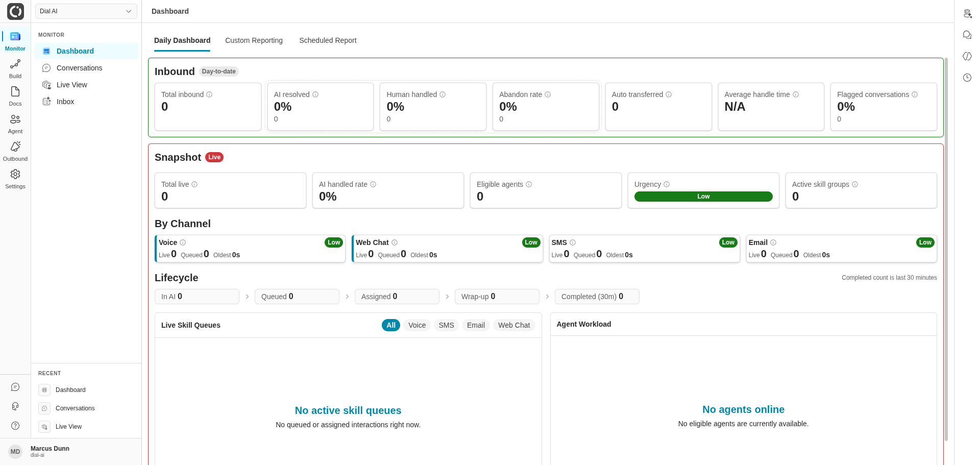Click the Queued lifecycle stage box

click(297, 297)
